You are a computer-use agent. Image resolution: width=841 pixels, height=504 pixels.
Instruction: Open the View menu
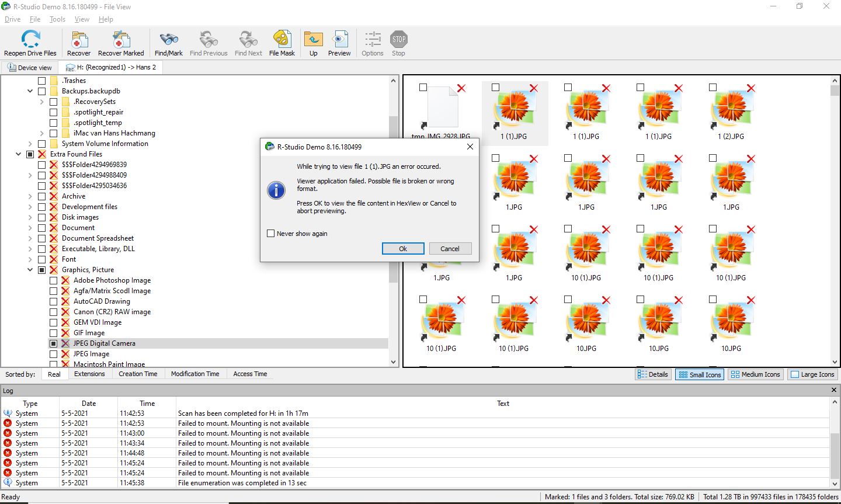pos(82,19)
